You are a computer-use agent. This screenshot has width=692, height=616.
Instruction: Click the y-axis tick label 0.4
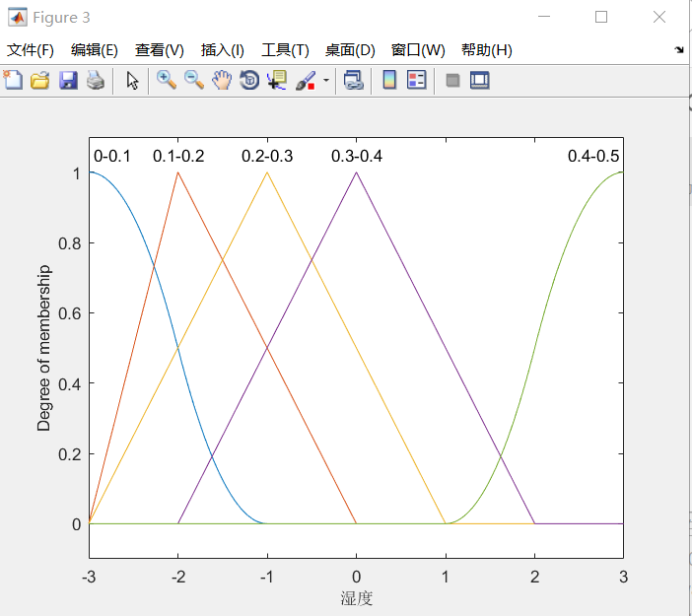point(70,384)
